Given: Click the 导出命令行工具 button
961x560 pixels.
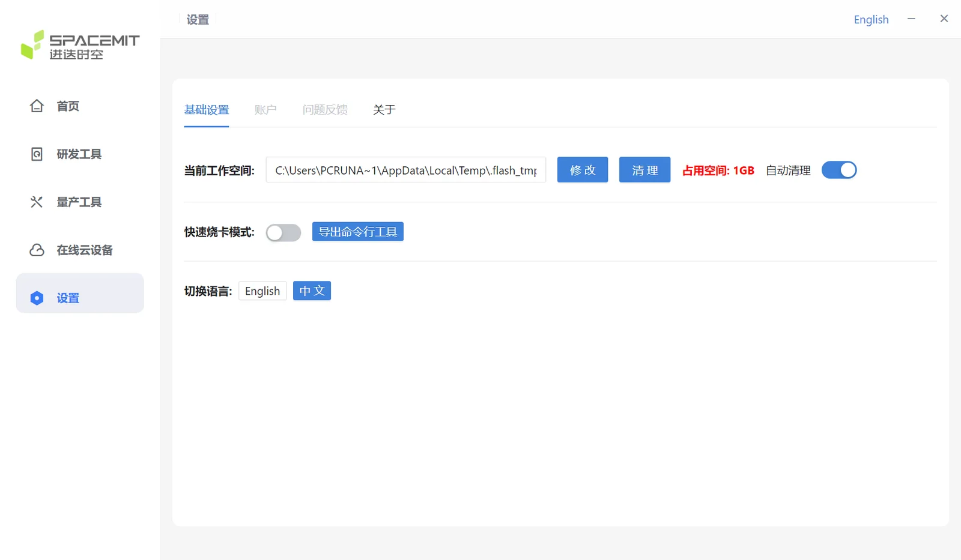Looking at the screenshot, I should click(358, 232).
